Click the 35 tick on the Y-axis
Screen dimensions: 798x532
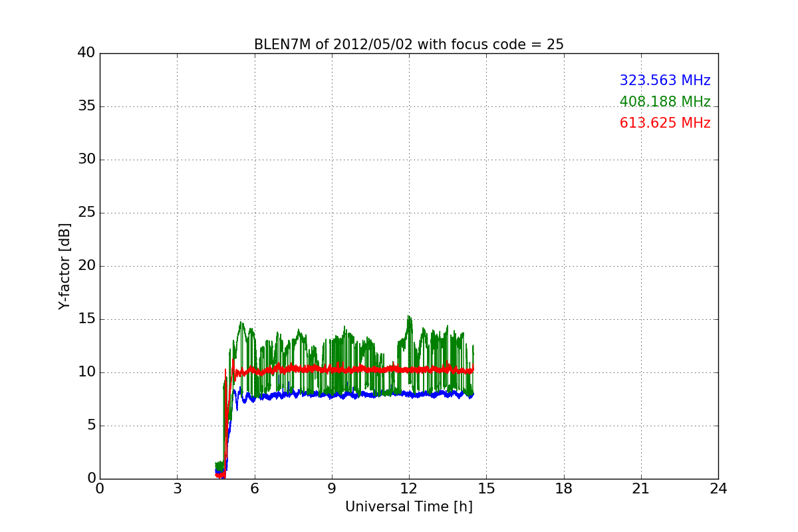[86, 106]
